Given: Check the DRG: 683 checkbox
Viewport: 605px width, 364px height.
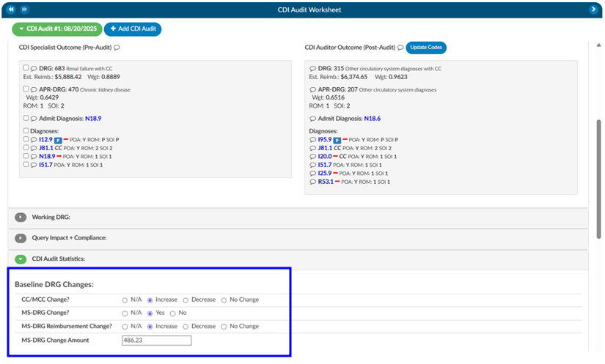Looking at the screenshot, I should [x=26, y=68].
